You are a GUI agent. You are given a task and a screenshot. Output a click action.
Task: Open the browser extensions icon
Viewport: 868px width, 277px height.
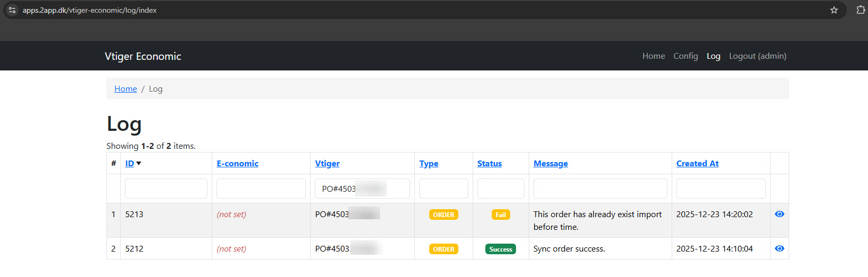coord(860,10)
